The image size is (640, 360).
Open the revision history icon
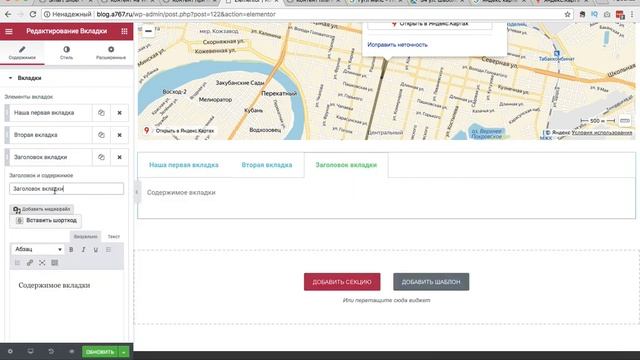pyautogui.click(x=51, y=351)
